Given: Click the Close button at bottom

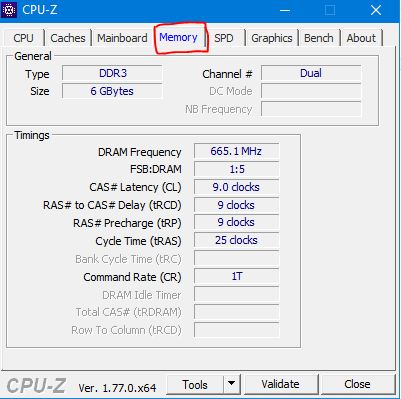Looking at the screenshot, I should (358, 385).
